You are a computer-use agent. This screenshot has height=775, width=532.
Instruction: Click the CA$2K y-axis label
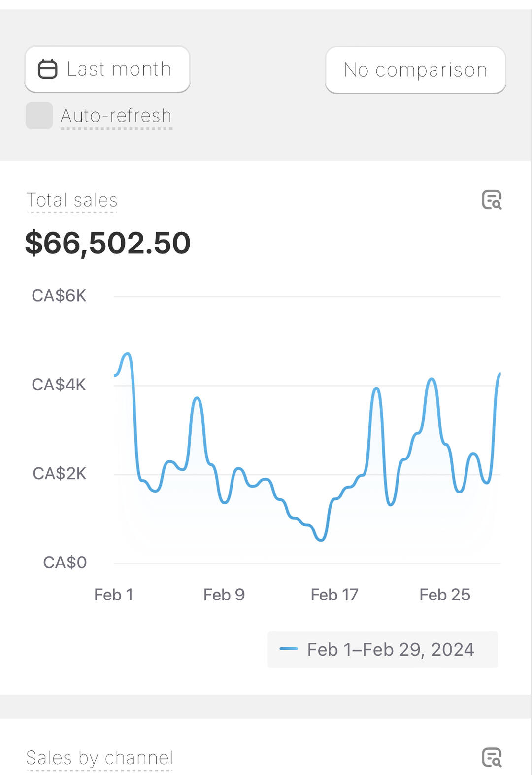[60, 473]
